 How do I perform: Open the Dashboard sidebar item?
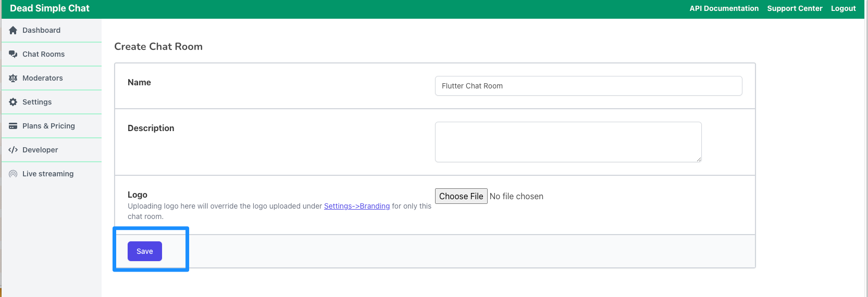point(52,30)
